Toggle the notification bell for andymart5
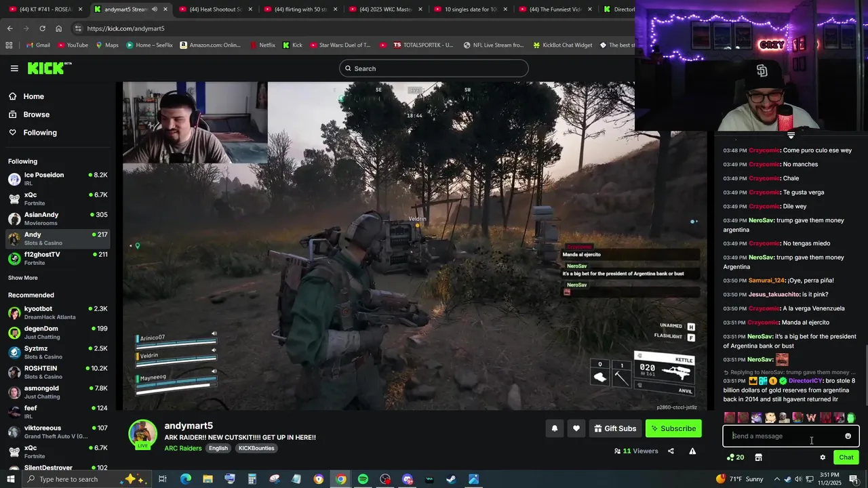The width and height of the screenshot is (868, 488). 554,428
